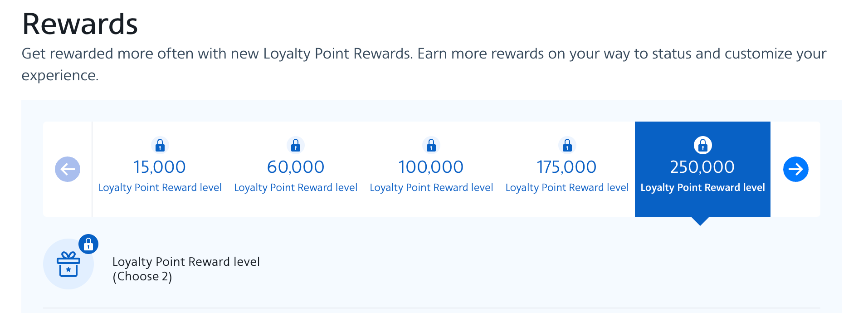The image size is (868, 313).
Task: Select the 60,000 Loyalty Point Reward level tab
Action: pos(295,169)
